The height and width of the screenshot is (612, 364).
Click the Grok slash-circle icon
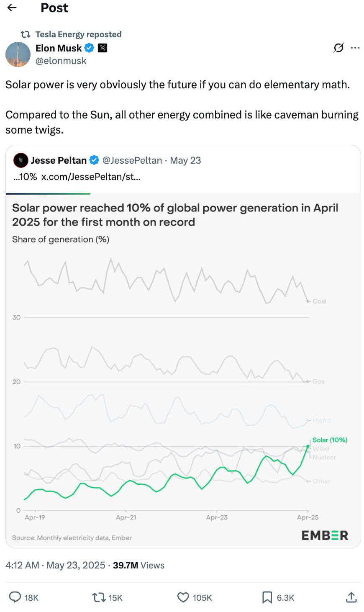(x=338, y=48)
